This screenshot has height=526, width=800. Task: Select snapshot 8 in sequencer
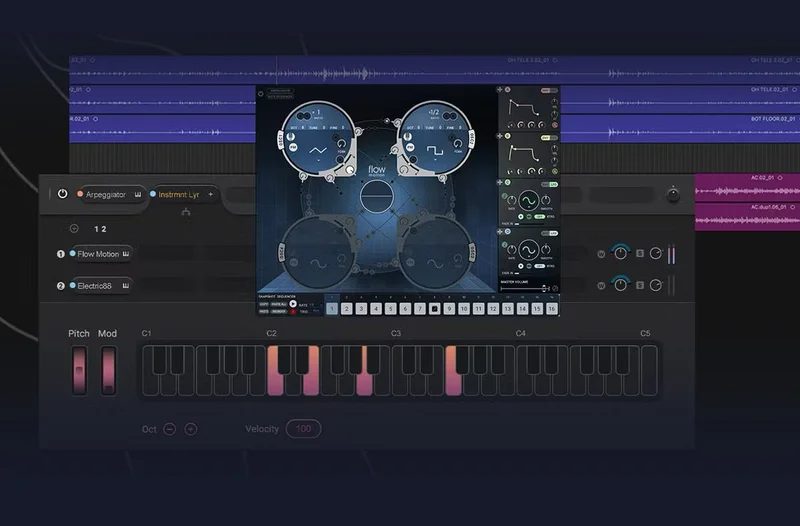435,309
